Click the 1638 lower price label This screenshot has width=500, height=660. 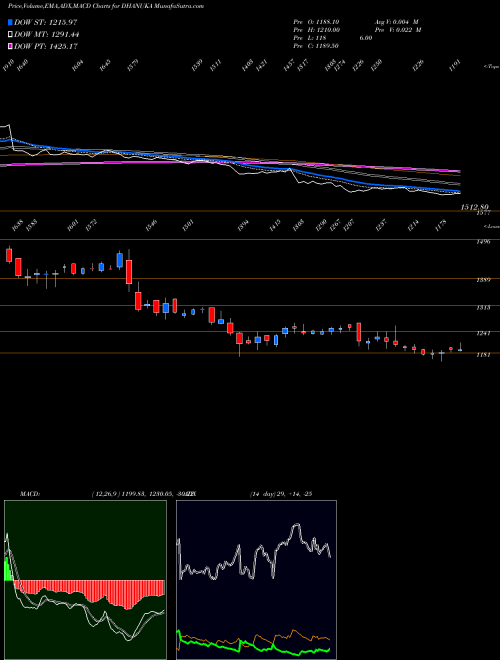click(x=17, y=225)
